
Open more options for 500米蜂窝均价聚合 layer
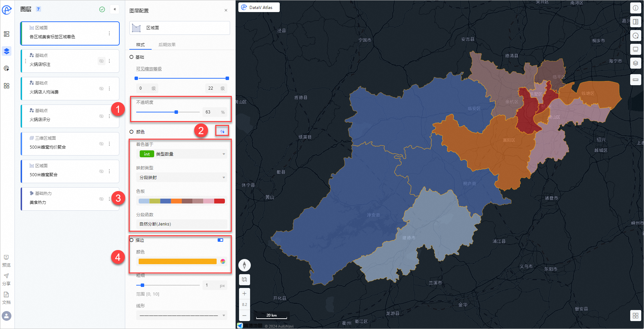[x=109, y=144]
